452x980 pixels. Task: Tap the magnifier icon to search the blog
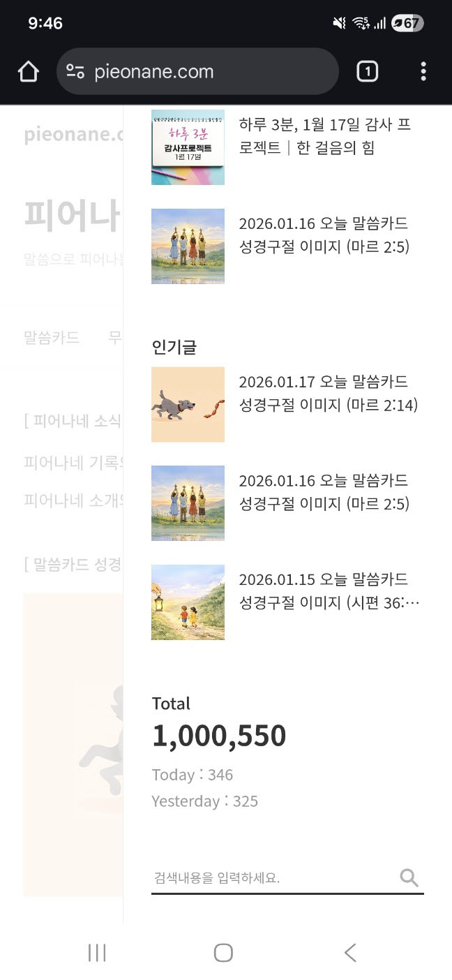409,877
